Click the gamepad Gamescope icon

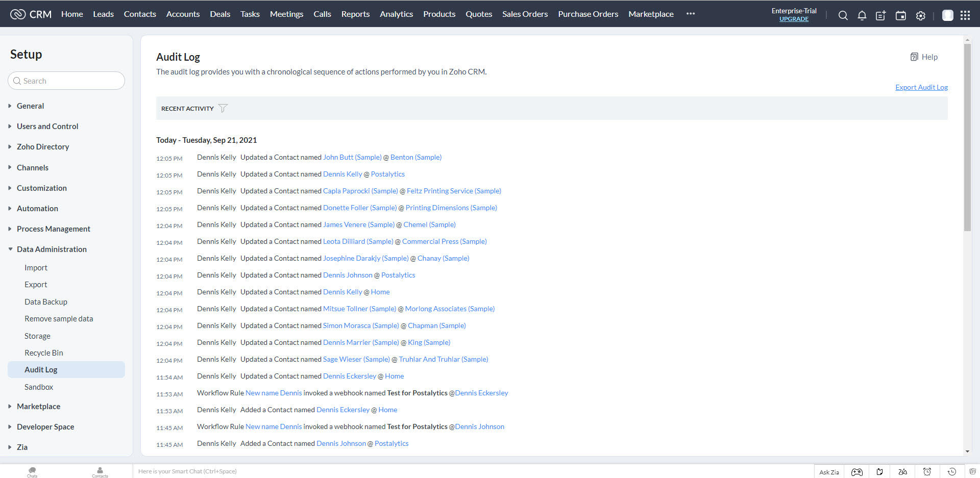click(x=857, y=472)
